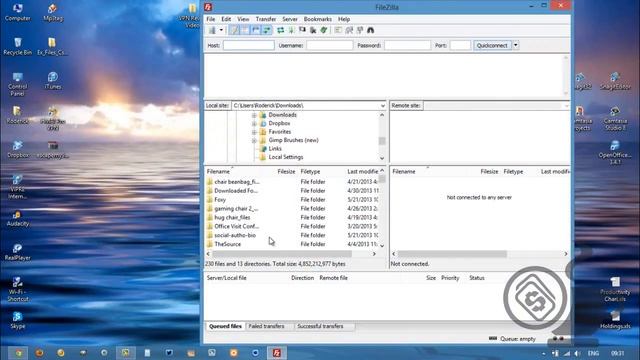Open the Site Manager toolbar icon

[x=212, y=30]
